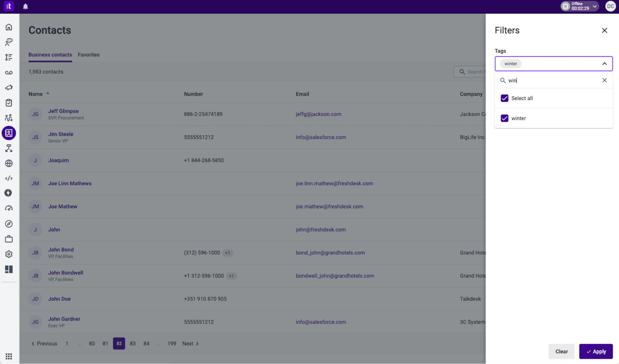The width and height of the screenshot is (619, 364).
Task: Collapse the Tags dropdown
Action: (x=604, y=64)
